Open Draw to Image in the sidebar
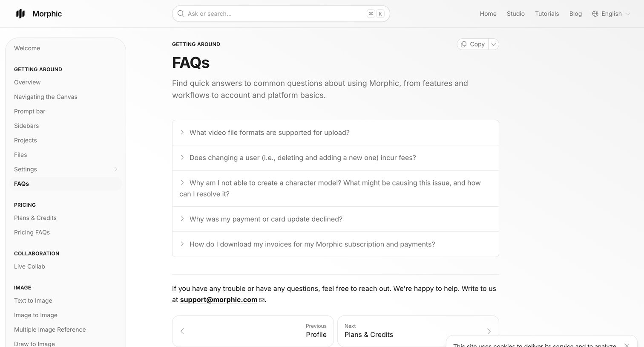Viewport: 644px width, 347px height. pos(65,344)
